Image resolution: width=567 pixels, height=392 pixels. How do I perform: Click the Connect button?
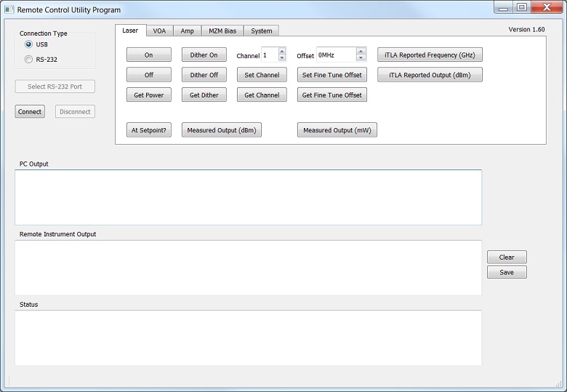[x=30, y=112]
